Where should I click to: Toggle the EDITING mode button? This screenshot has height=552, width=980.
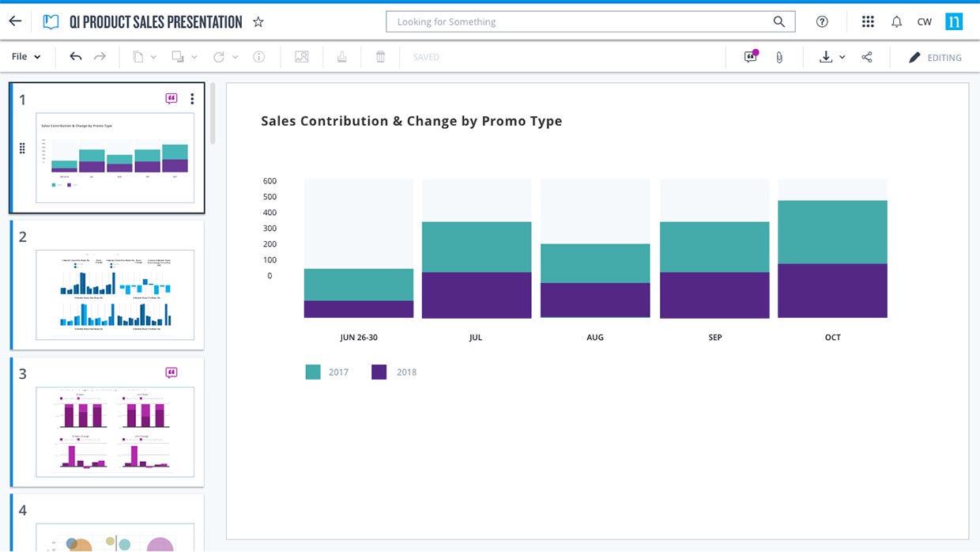click(935, 57)
